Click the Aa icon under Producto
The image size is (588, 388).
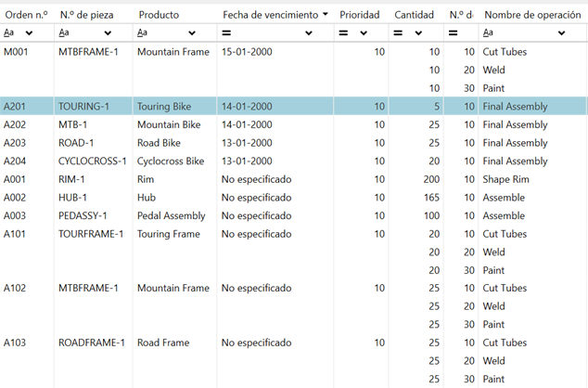click(x=143, y=32)
